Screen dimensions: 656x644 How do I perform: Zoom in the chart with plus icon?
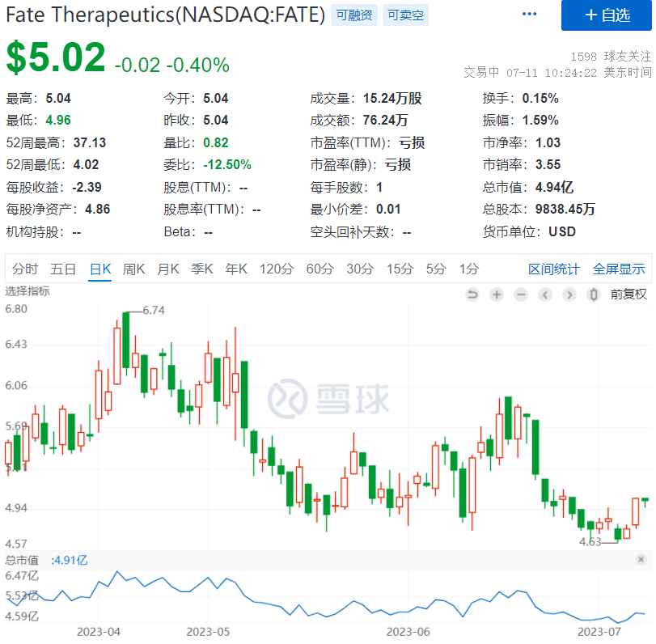[x=497, y=294]
